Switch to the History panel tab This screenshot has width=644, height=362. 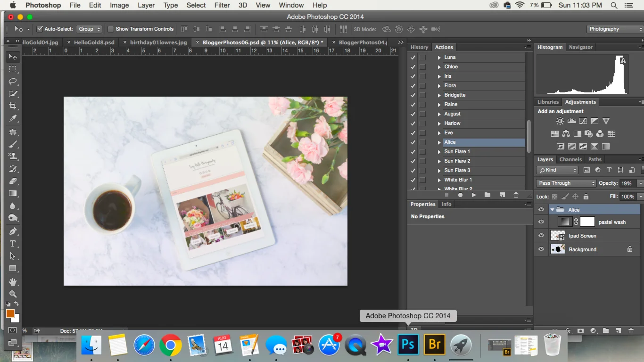click(419, 47)
